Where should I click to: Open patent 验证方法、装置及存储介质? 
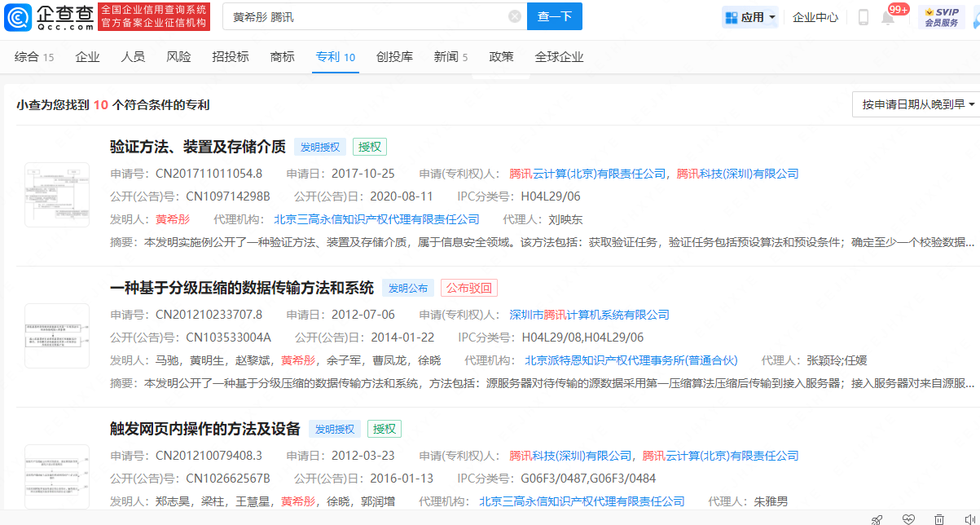pos(198,147)
